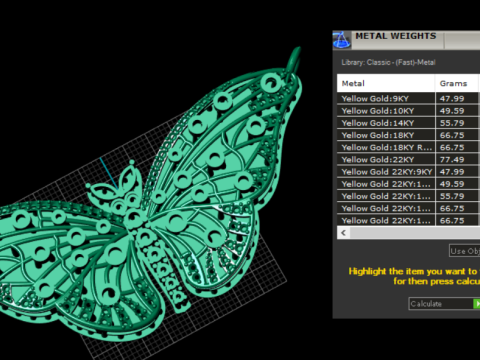The width and height of the screenshot is (480, 360).
Task: Click the Metal Weights scale icon
Action: click(342, 40)
